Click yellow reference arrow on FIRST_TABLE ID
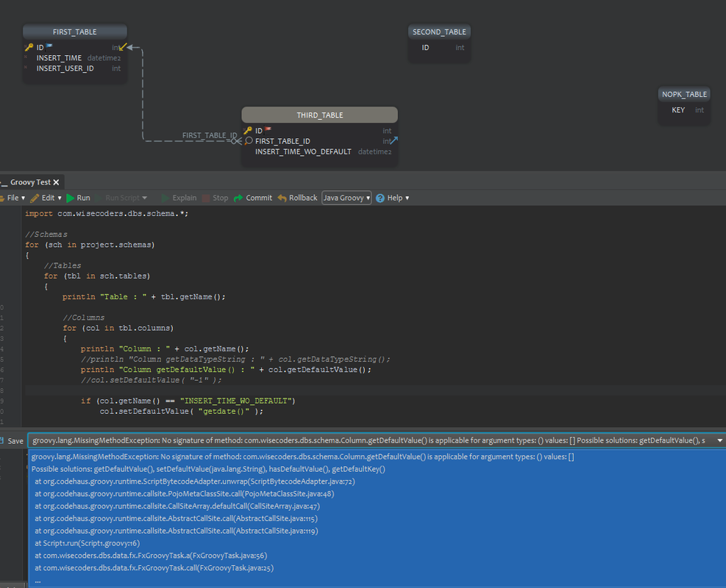The height and width of the screenshot is (588, 726). (122, 47)
